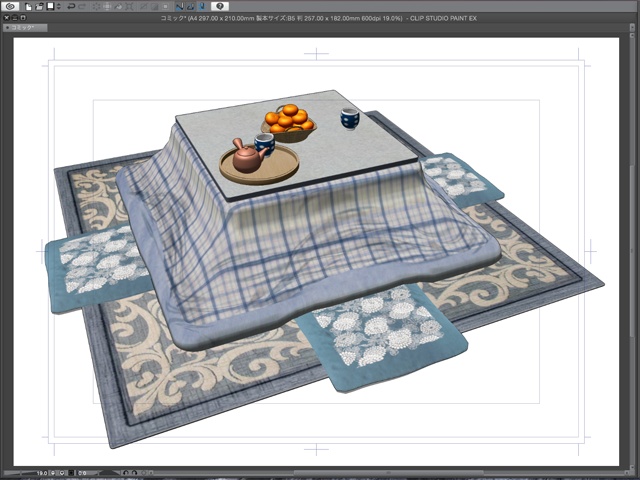Click the zoom in icon in status bar
Screen dimensions: 640x480
click(62, 473)
